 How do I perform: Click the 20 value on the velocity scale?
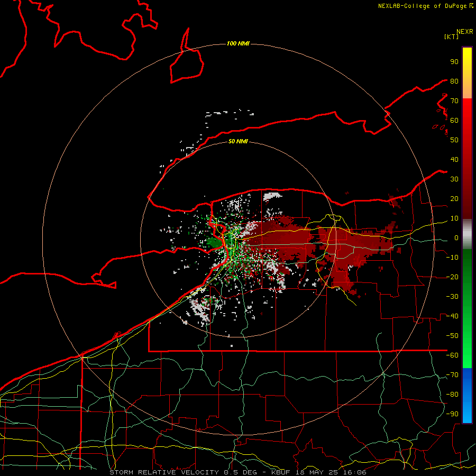point(454,199)
